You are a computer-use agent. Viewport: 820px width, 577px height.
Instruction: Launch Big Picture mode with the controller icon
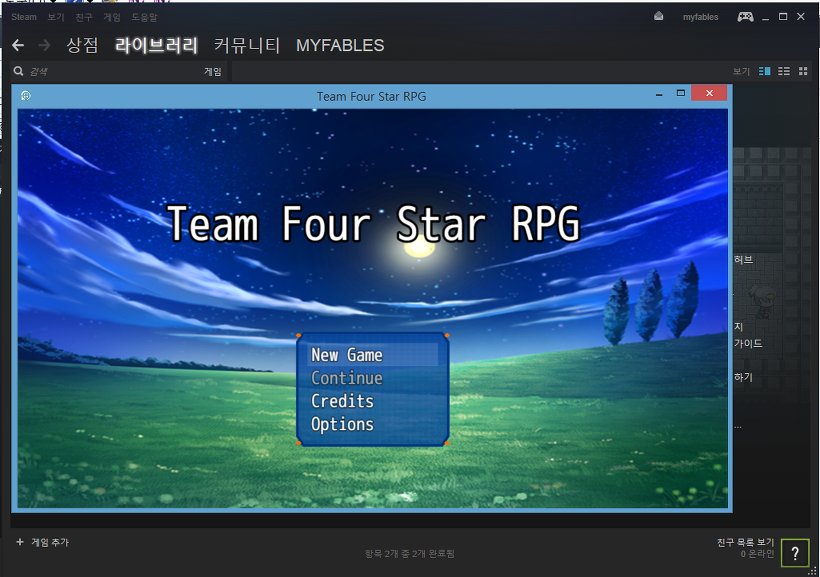click(745, 17)
